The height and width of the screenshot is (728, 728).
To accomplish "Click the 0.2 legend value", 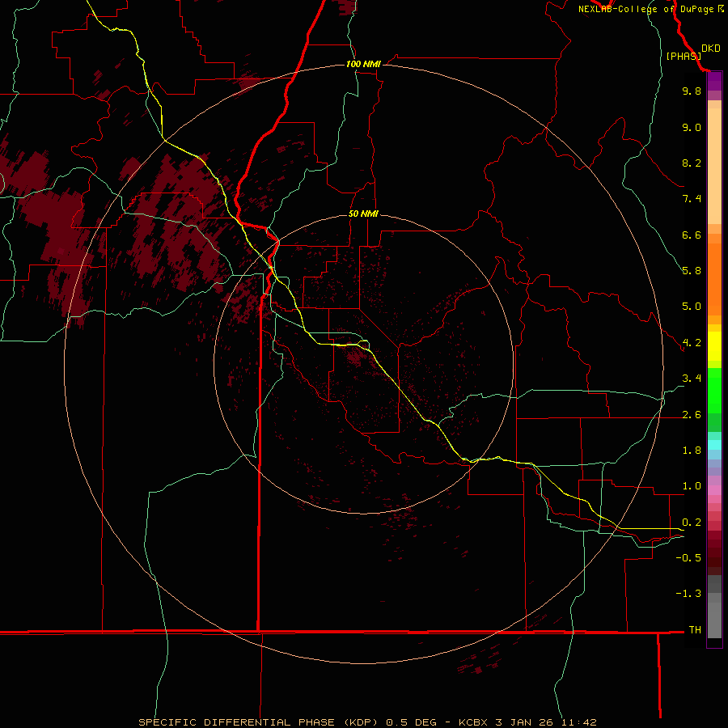I will [692, 523].
